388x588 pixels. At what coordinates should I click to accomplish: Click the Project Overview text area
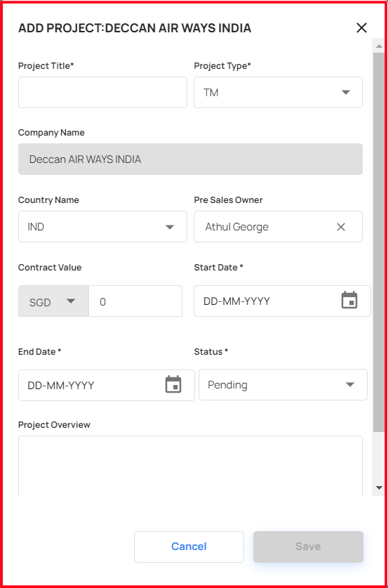(190, 466)
